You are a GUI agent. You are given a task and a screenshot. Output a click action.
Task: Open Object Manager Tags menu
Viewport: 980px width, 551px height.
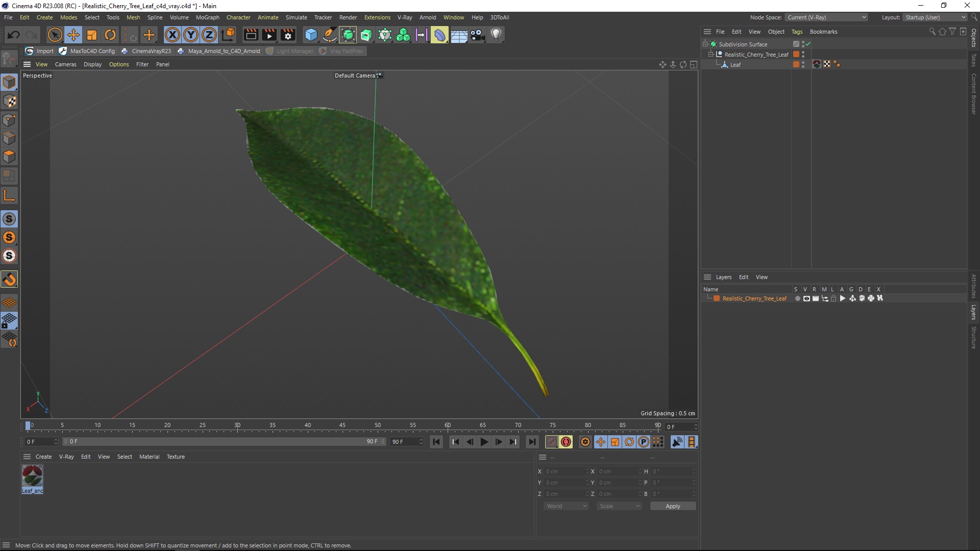coord(797,32)
